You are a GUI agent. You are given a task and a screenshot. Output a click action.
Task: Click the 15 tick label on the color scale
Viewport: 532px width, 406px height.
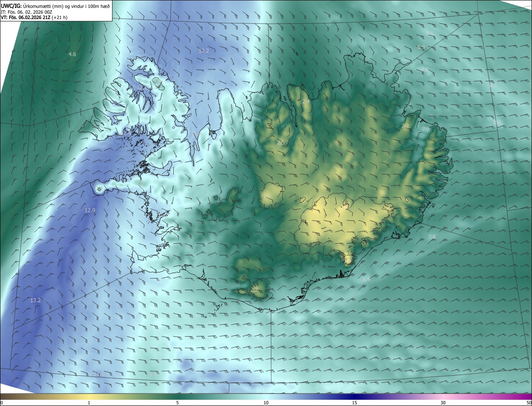coord(355,403)
